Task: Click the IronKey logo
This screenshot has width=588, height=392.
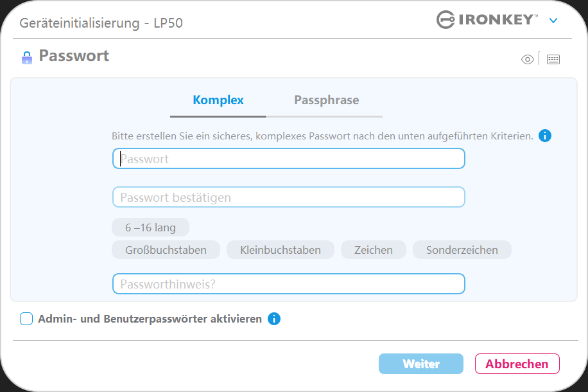Action: [x=487, y=20]
